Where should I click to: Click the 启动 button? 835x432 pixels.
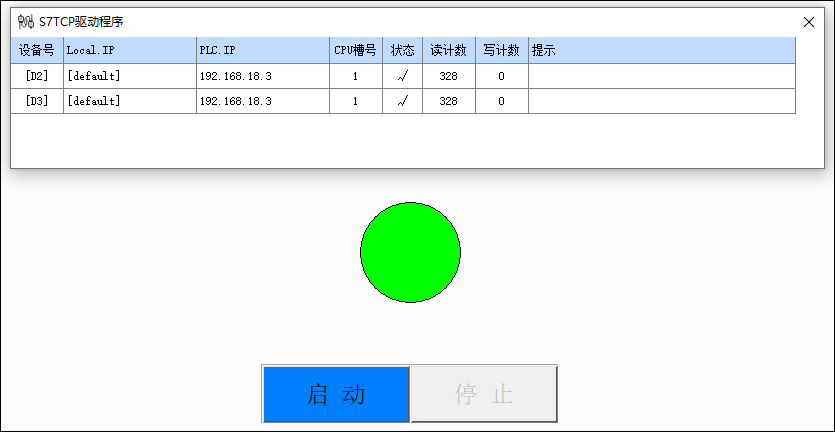tap(335, 394)
